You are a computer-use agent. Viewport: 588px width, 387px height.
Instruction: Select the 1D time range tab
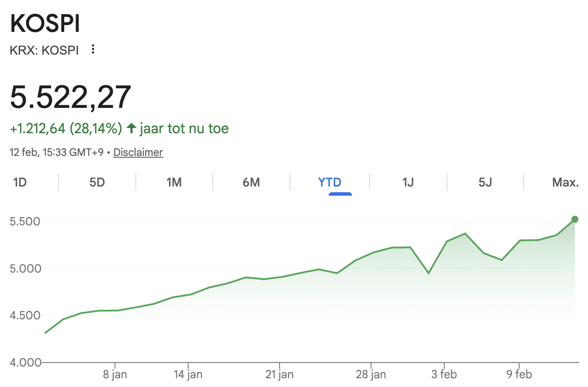20,182
